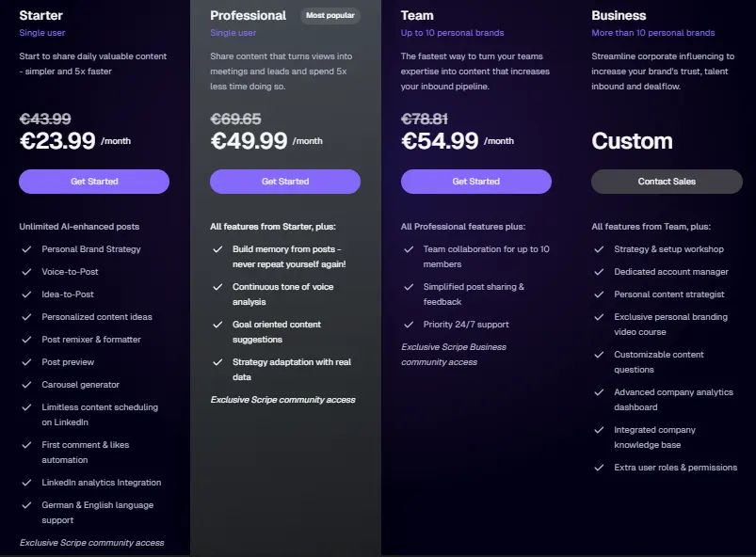The image size is (756, 557).
Task: Click the Exclusive Scripe Business community access text
Action: point(454,354)
